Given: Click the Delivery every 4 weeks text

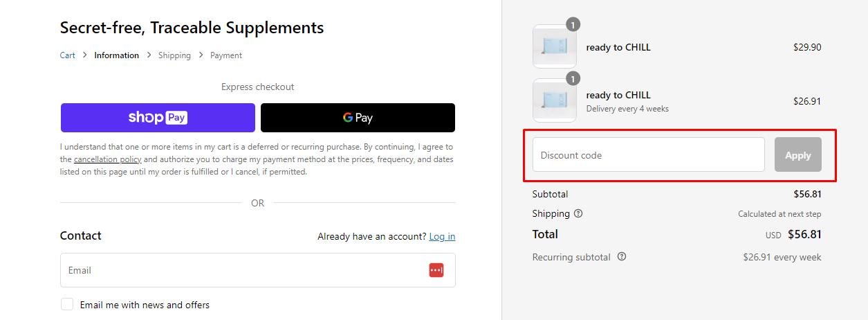Looking at the screenshot, I should (627, 109).
